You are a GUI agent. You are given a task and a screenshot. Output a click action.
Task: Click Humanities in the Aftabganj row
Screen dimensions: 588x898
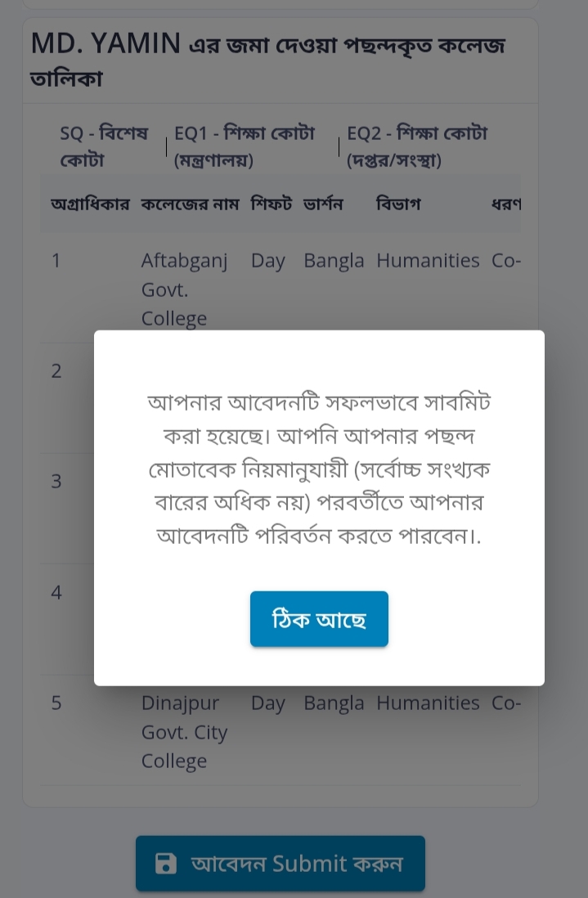[x=428, y=261]
